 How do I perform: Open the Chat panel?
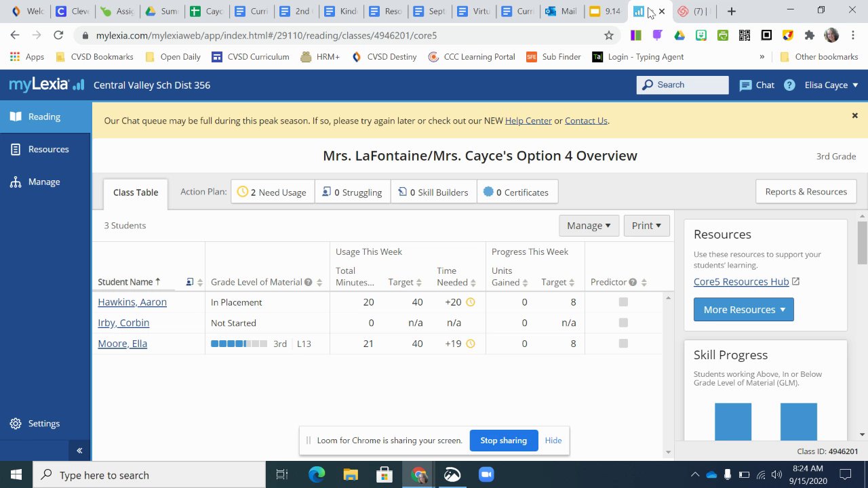757,85
